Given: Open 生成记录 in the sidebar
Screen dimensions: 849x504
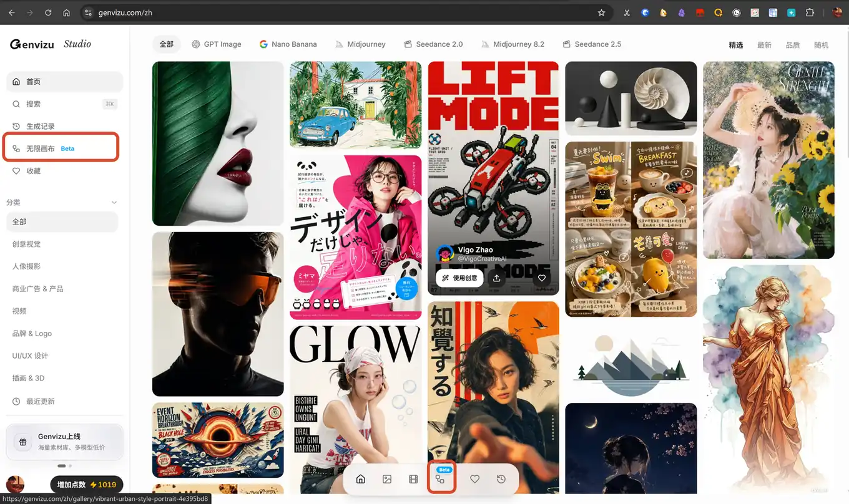Looking at the screenshot, I should (64, 126).
